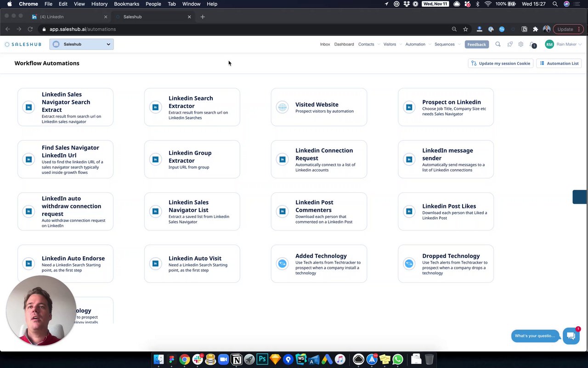588x368 pixels.
Task: Open Spotlight search in the macOS menu bar
Action: (555, 4)
